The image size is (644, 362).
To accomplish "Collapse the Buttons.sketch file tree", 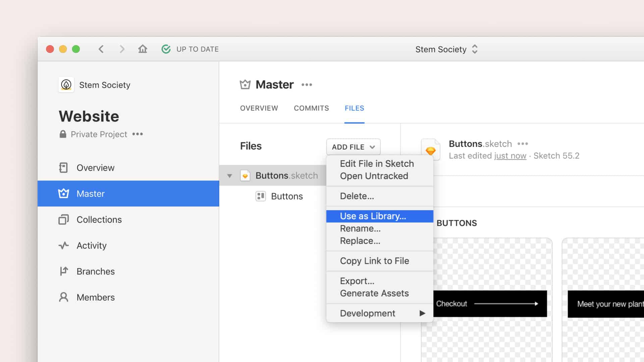I will point(229,176).
